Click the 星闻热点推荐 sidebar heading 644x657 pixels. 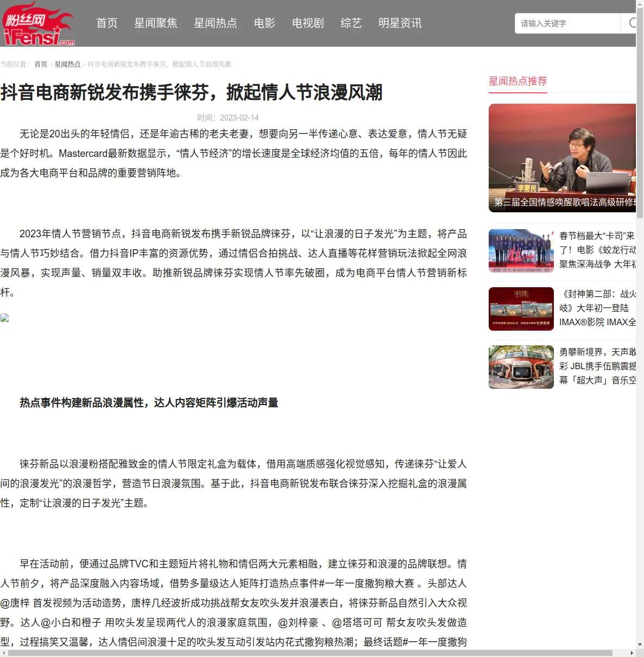tap(518, 81)
